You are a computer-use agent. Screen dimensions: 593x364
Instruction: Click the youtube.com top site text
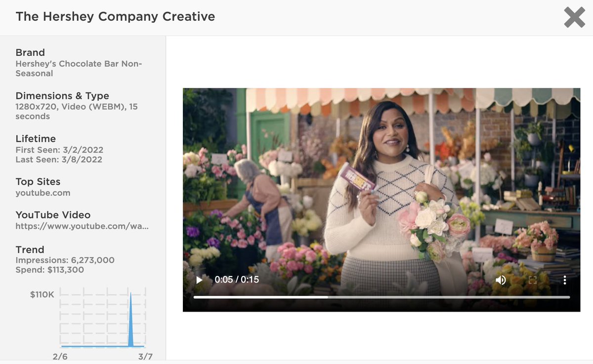click(43, 193)
